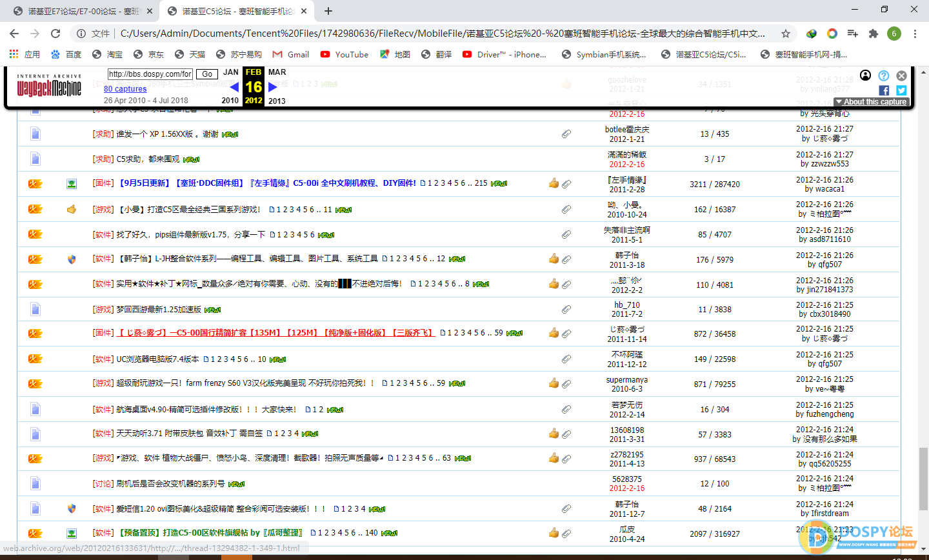Open thread 谁发一个 XP 1.56XX版

coord(167,134)
